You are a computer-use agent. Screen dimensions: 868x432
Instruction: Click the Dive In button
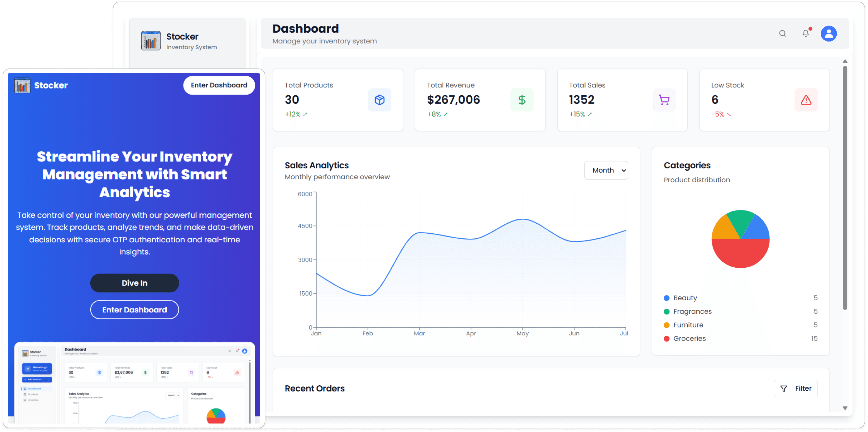(x=134, y=283)
